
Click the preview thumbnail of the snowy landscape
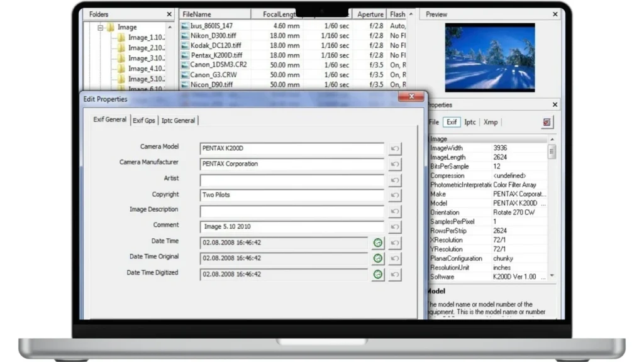click(490, 58)
